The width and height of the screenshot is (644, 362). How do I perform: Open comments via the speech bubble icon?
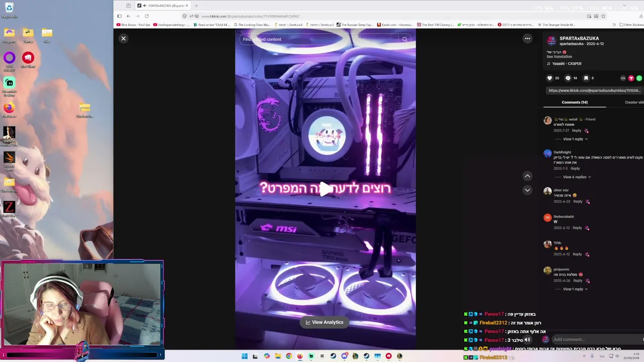click(x=568, y=78)
